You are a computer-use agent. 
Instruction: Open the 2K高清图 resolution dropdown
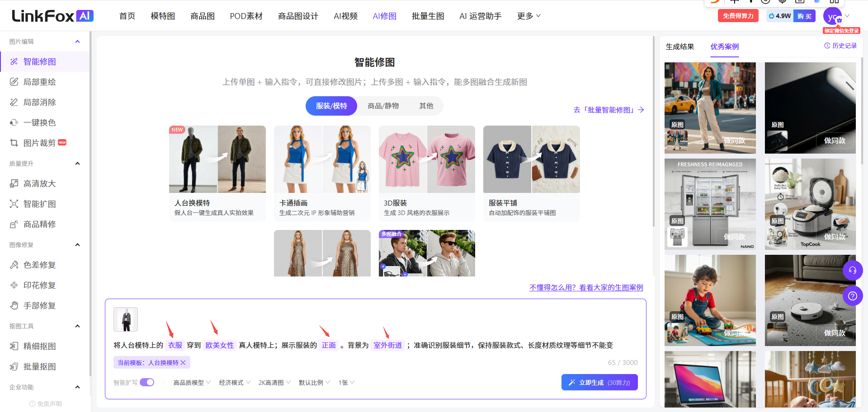(274, 383)
